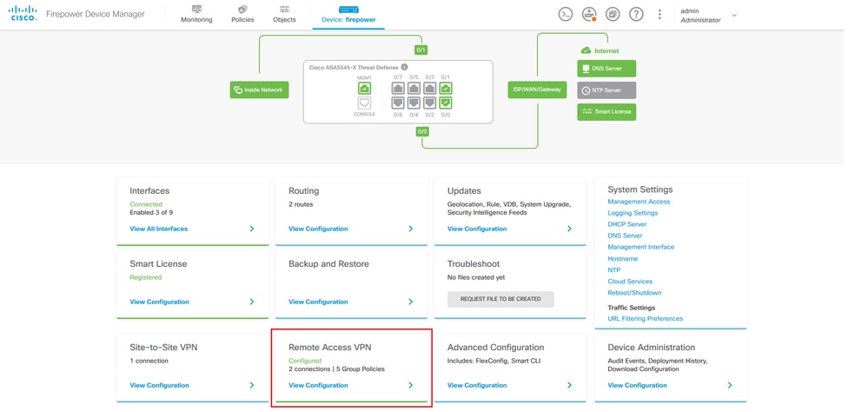Open Site-to-Site VPN View Configuration
868x412 pixels.
click(159, 385)
